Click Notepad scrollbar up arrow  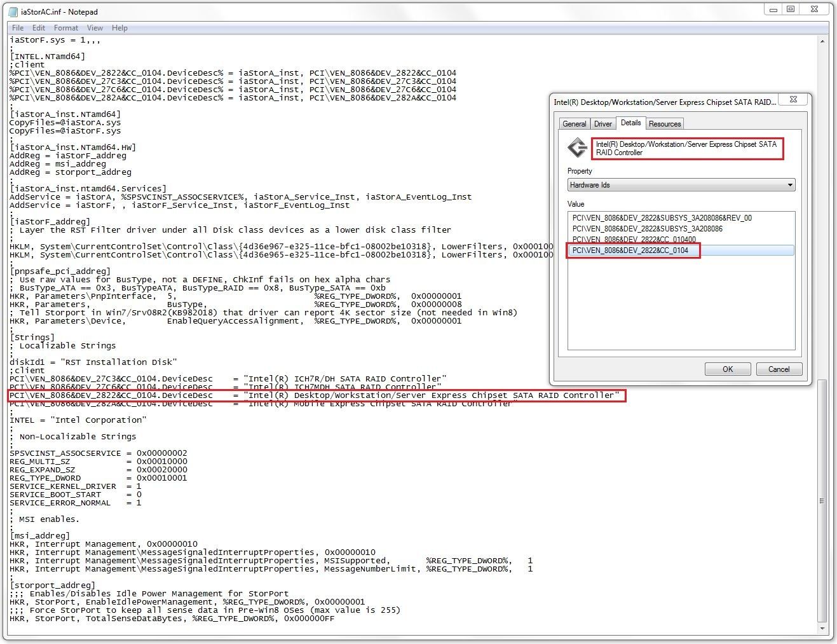(822, 41)
